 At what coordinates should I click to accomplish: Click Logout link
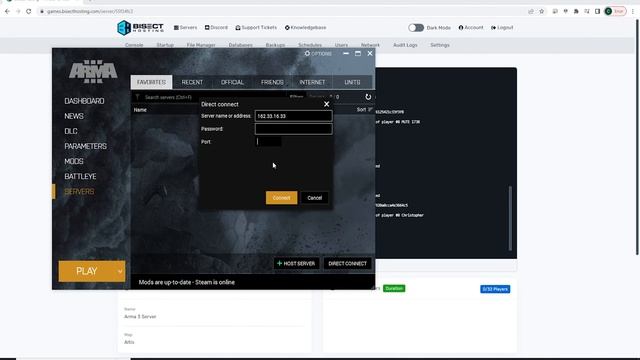click(502, 27)
